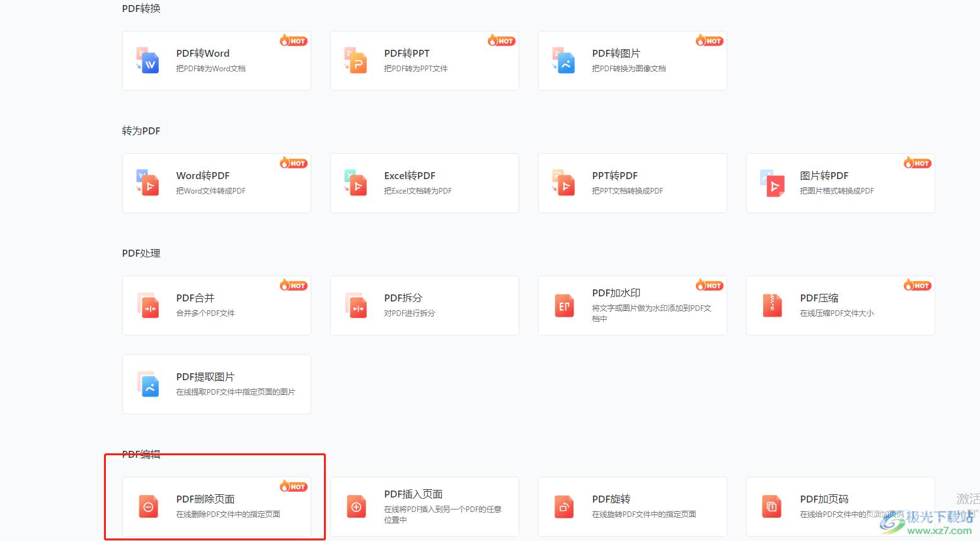
Task: Click the Word转PDF icon
Action: [148, 183]
